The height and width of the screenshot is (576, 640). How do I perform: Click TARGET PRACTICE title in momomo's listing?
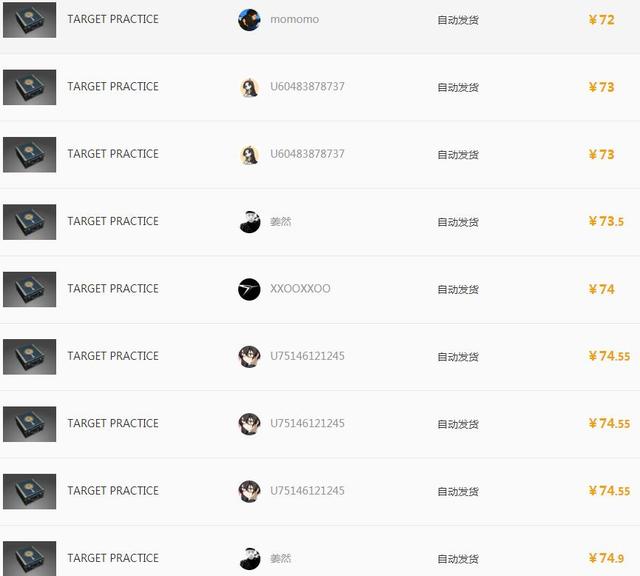tap(113, 19)
